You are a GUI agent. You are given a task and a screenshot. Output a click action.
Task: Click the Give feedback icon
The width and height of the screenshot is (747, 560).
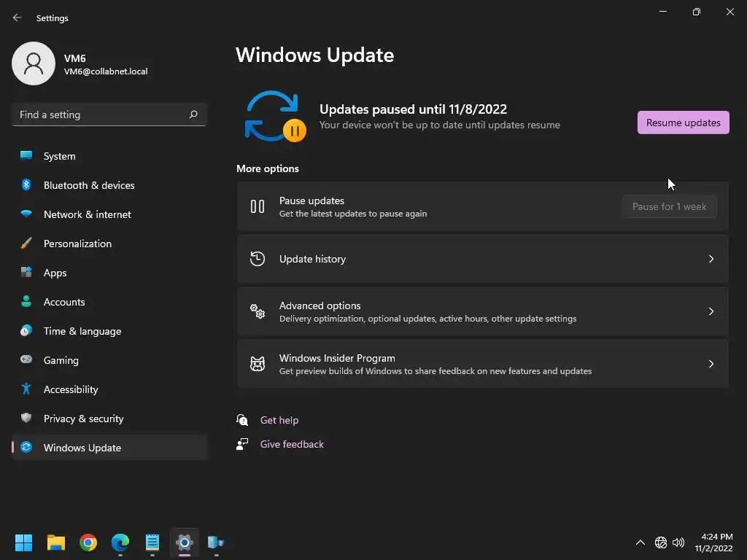(x=242, y=444)
